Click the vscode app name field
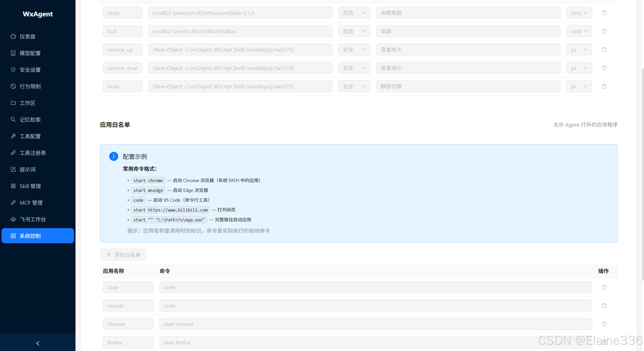Viewport: 644px width, 351px height. [128, 306]
